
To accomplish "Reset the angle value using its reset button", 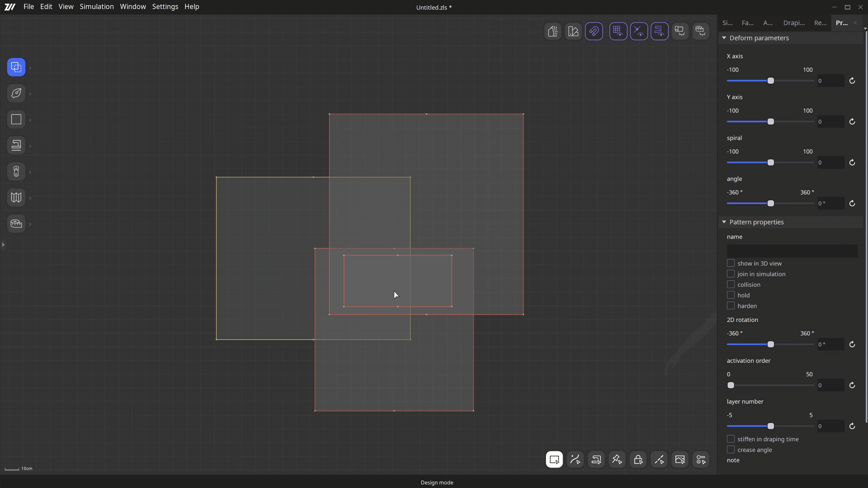I will point(852,203).
